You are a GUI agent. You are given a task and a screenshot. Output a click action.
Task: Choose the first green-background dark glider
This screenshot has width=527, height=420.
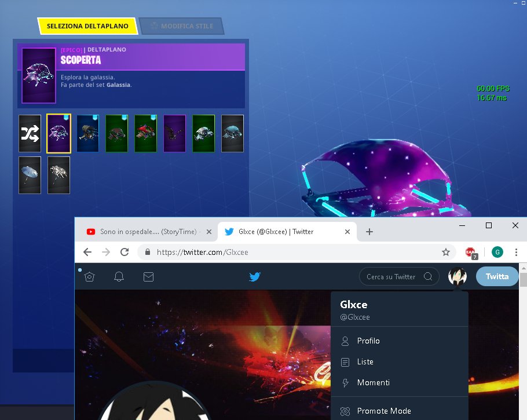click(116, 133)
